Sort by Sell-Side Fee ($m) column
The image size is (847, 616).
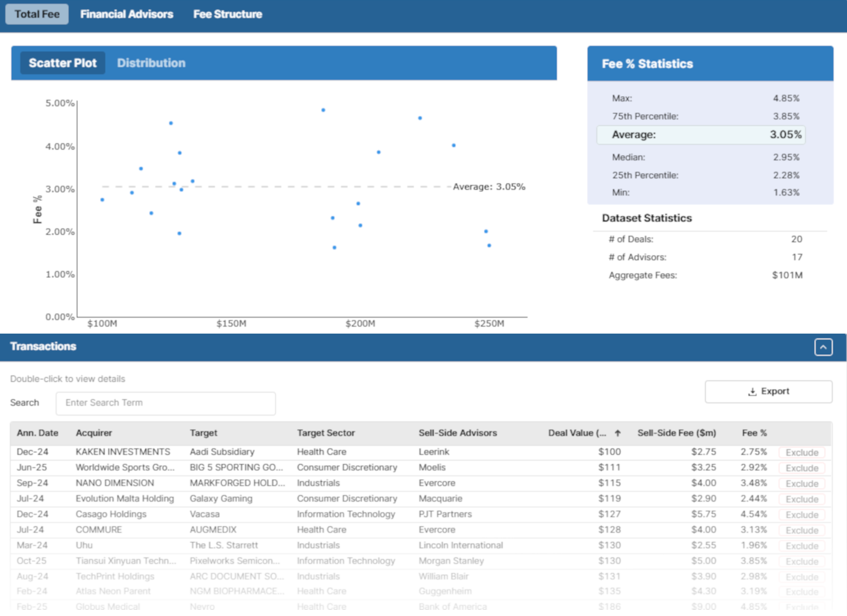[x=676, y=433]
